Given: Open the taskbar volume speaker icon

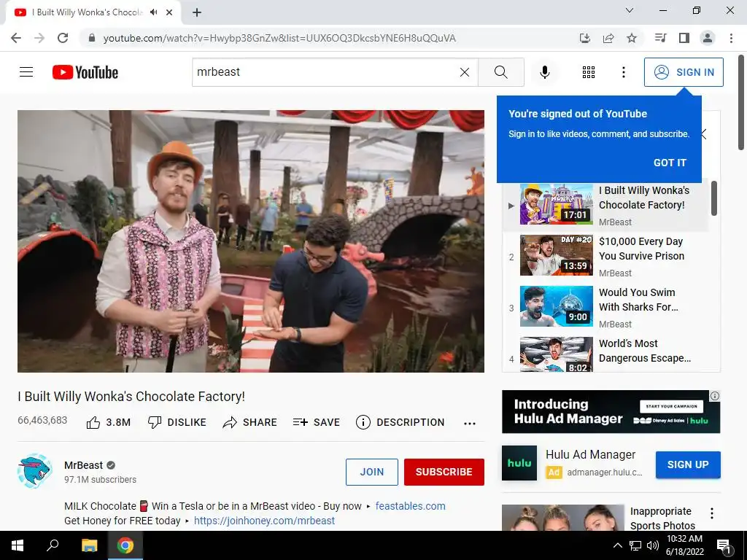Looking at the screenshot, I should pyautogui.click(x=653, y=545).
